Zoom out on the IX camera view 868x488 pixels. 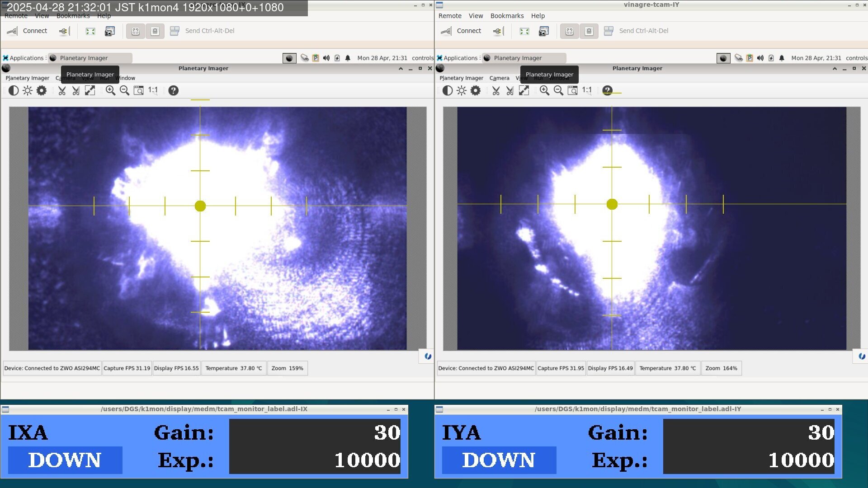tap(124, 90)
